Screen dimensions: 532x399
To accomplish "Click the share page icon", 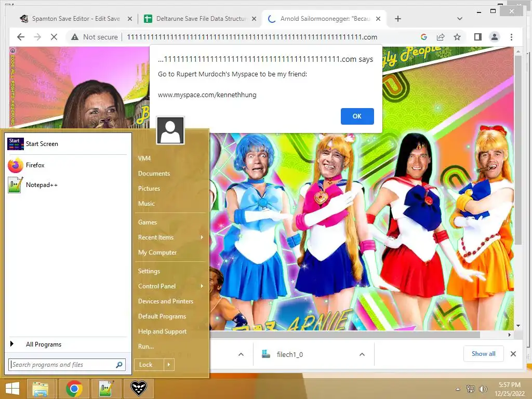I will 441,37.
